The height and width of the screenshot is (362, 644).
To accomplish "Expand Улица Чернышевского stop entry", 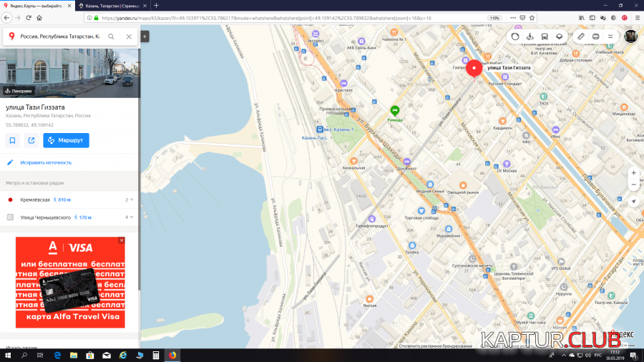I will point(132,217).
